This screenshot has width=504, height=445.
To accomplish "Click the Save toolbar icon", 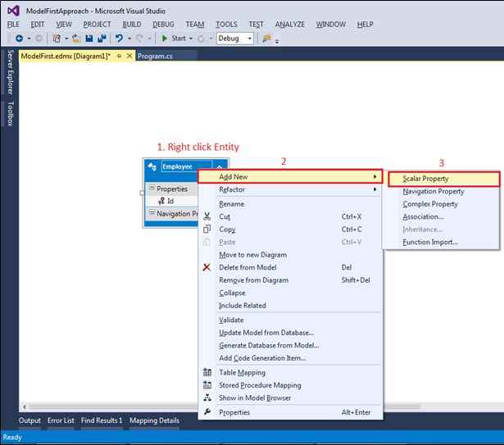I will tap(89, 39).
